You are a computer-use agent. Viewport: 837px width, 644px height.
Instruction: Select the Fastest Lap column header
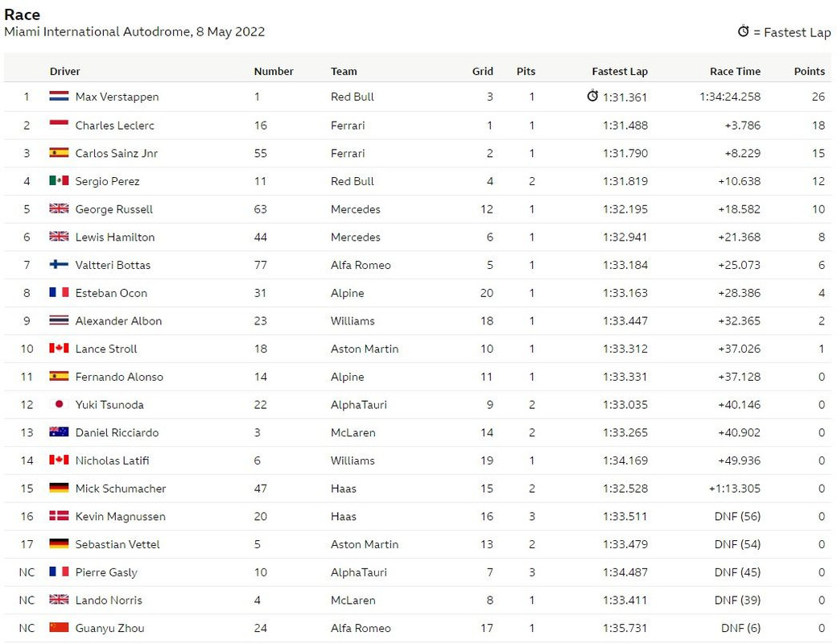620,71
